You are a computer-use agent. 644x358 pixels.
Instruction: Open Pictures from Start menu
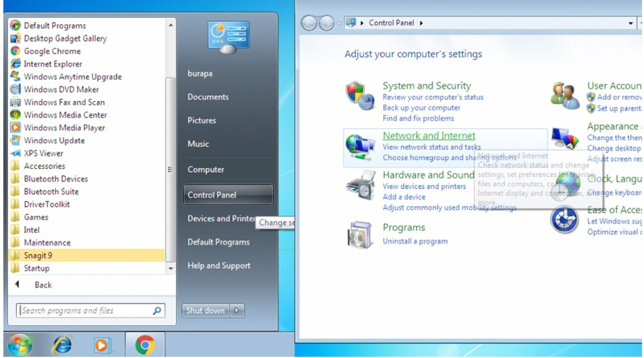[202, 120]
